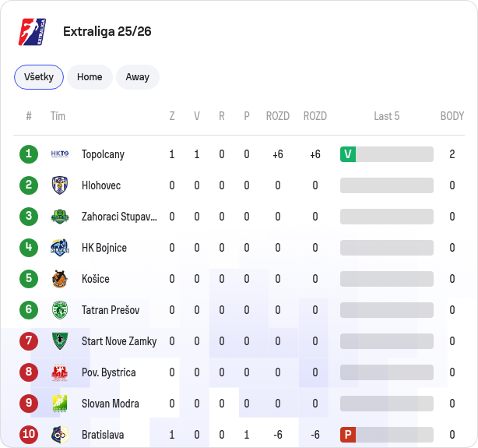This screenshot has width=478, height=448.
Task: Open the HK Bojnice club logo
Action: [x=60, y=248]
